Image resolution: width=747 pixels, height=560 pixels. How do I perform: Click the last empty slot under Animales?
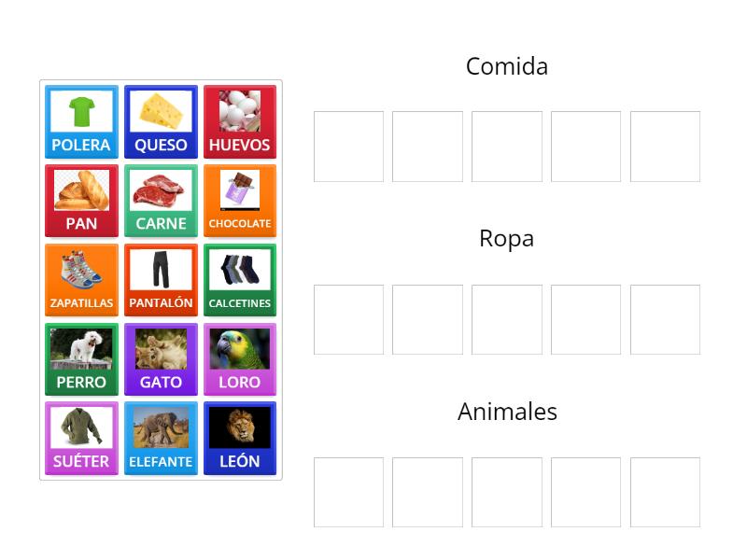tap(665, 492)
